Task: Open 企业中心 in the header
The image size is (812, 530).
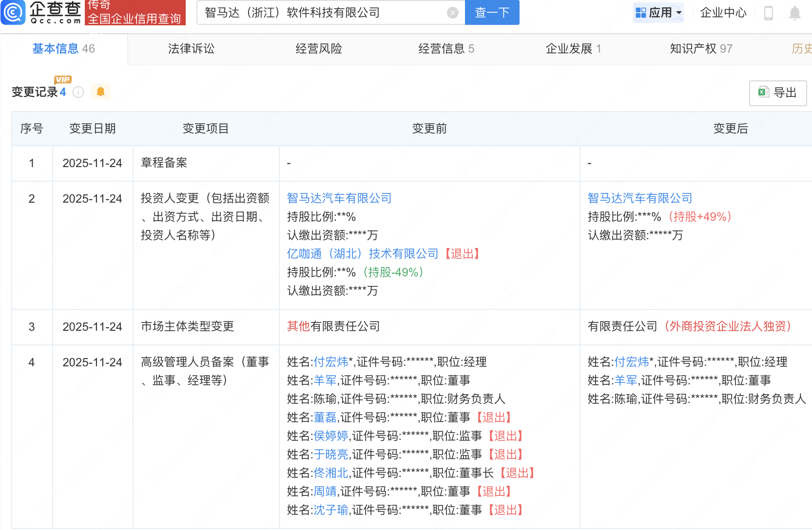Action: pyautogui.click(x=723, y=13)
